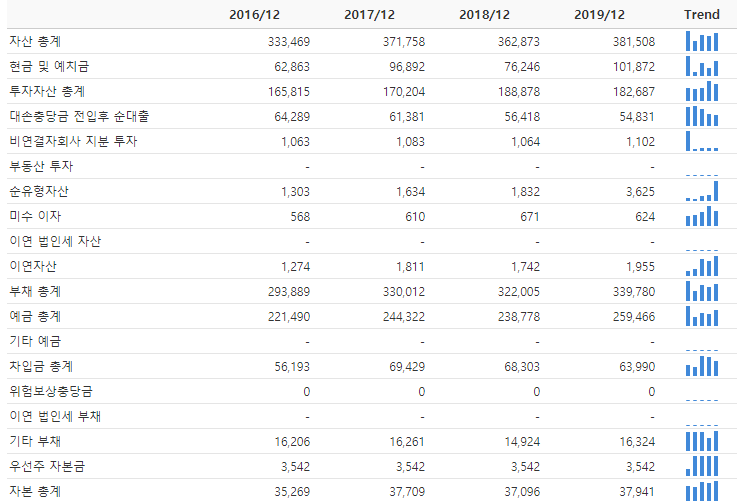Viewport: 737px width, 501px height.
Task: Click the 2016/12 column header
Action: click(254, 15)
